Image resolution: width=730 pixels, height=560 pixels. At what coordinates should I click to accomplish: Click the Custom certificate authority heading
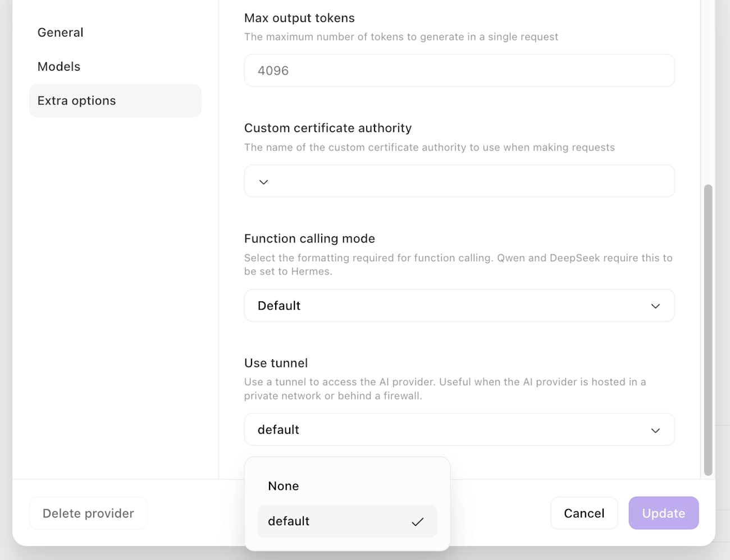coord(328,128)
